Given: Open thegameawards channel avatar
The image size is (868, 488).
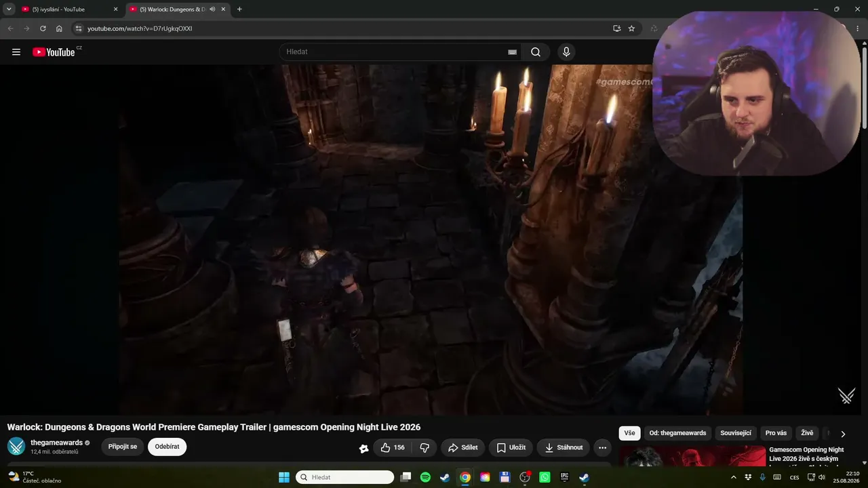Looking at the screenshot, I should tap(16, 447).
